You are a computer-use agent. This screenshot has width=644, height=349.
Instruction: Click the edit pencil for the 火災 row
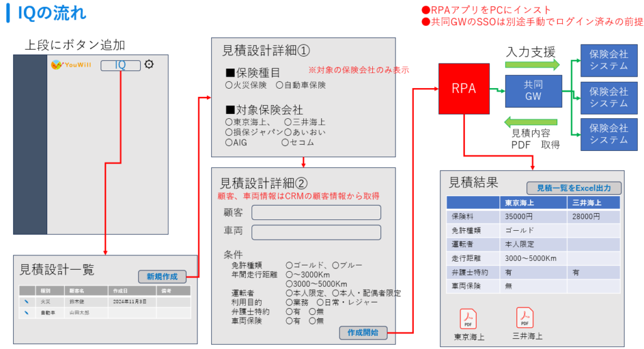tap(26, 302)
